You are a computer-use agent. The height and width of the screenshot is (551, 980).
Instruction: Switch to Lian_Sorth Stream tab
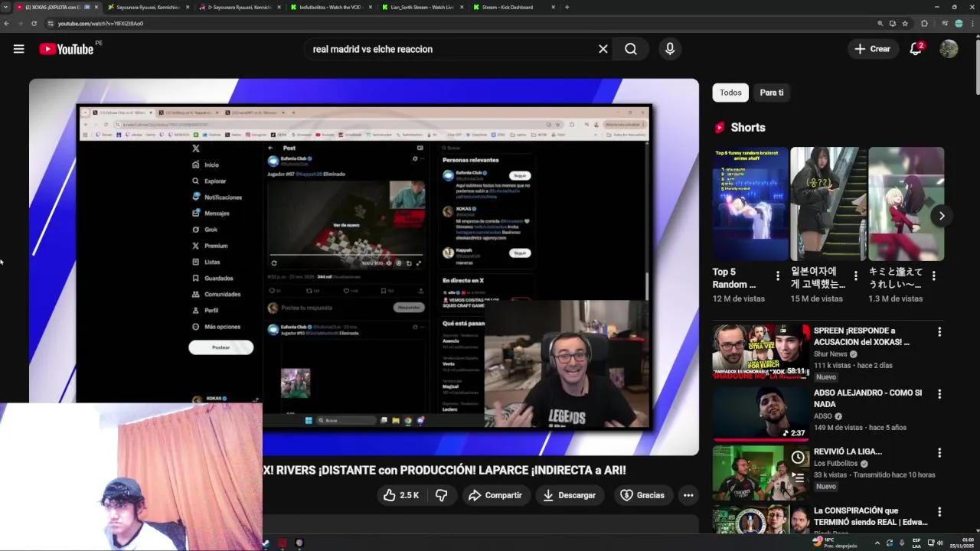click(x=421, y=7)
